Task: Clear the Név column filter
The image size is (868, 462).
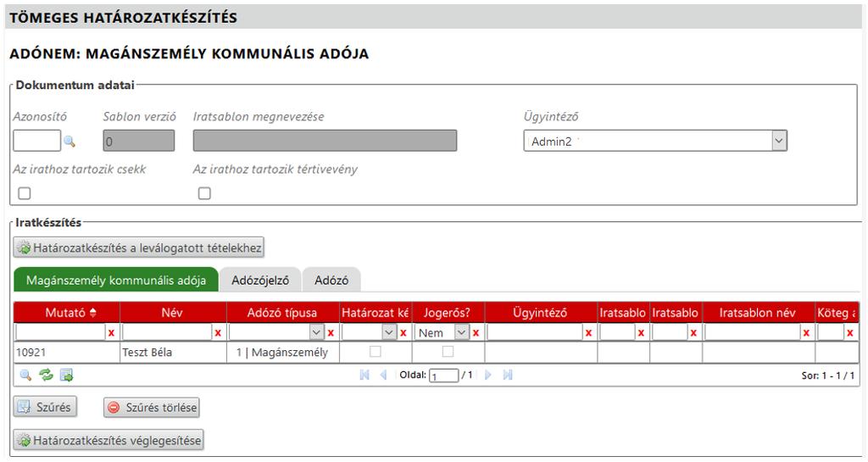Action: [218, 333]
